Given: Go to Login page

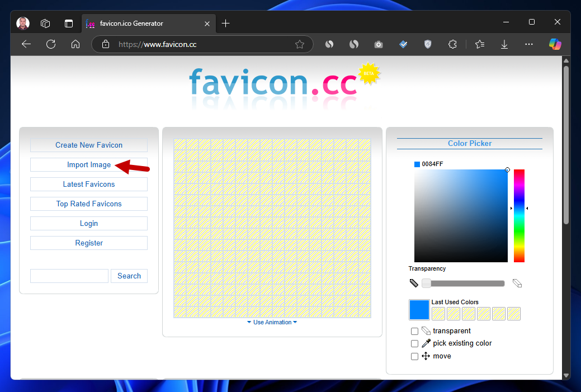Looking at the screenshot, I should click(x=89, y=224).
